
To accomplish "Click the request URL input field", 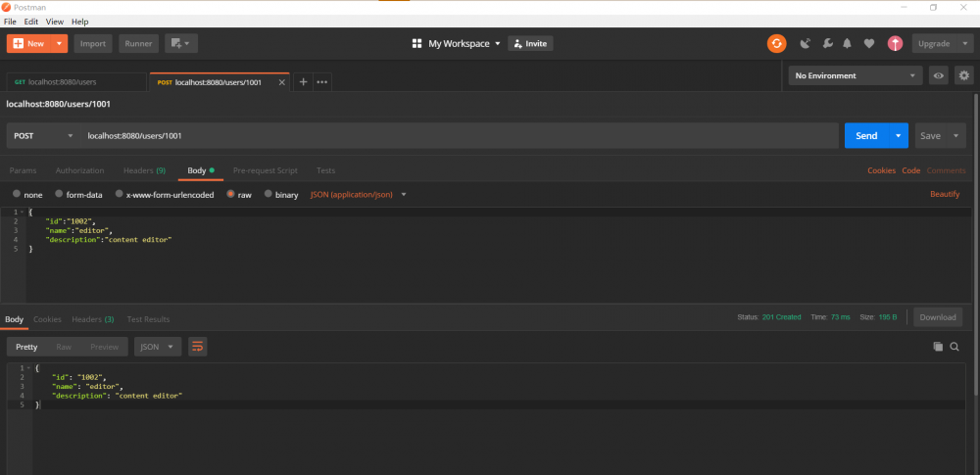I will (460, 135).
